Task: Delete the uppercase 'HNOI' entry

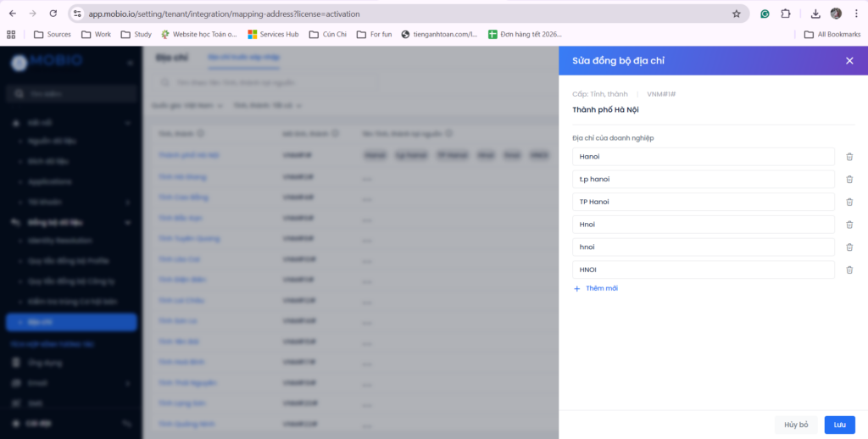Action: [x=849, y=270]
